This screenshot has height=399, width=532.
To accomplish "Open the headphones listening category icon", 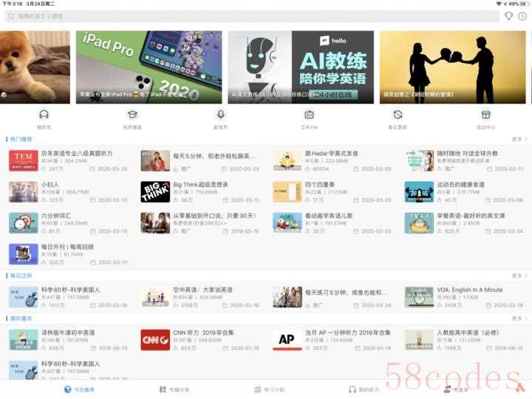I will click(x=44, y=115).
